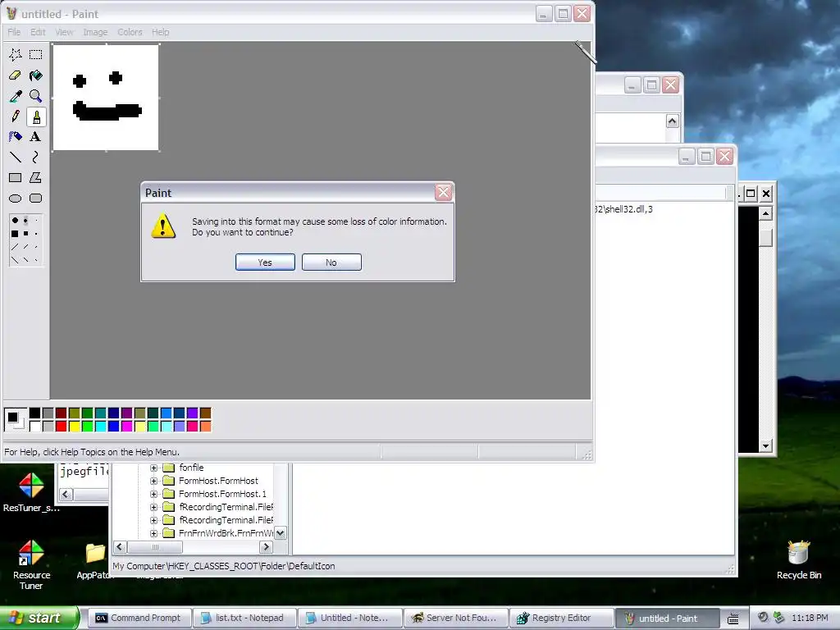Select the Text tool letter A

tap(36, 137)
